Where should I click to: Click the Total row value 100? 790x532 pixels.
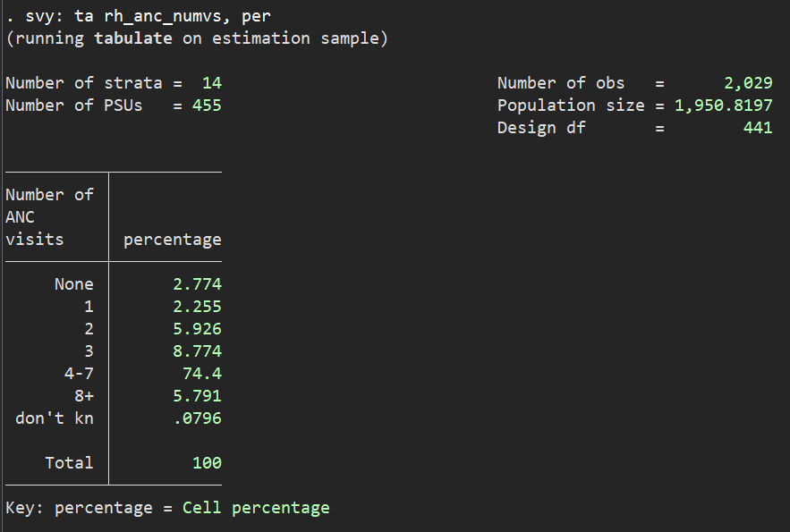pos(207,463)
